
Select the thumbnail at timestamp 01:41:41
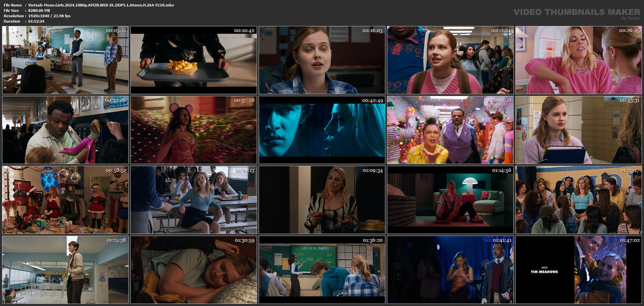(x=450, y=270)
